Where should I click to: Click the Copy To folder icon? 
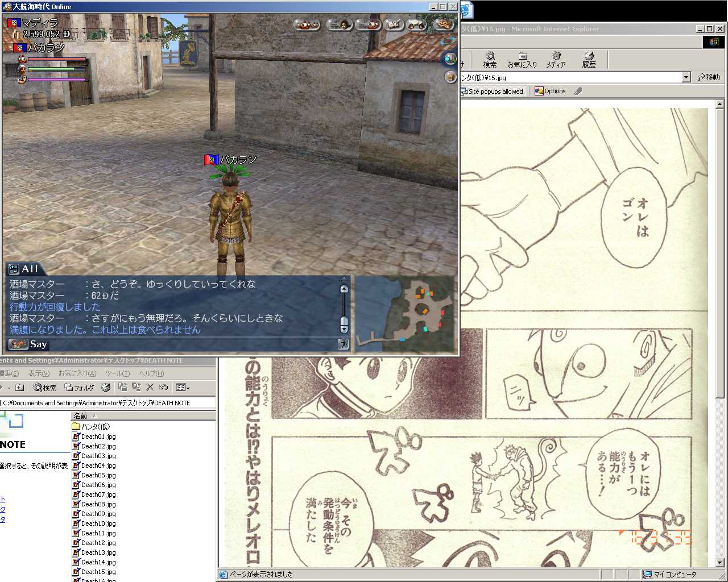(136, 388)
